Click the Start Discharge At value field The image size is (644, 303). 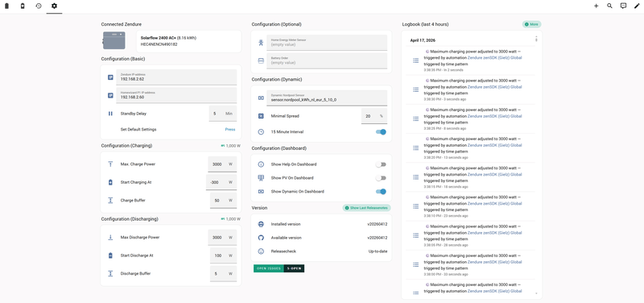(x=223, y=255)
